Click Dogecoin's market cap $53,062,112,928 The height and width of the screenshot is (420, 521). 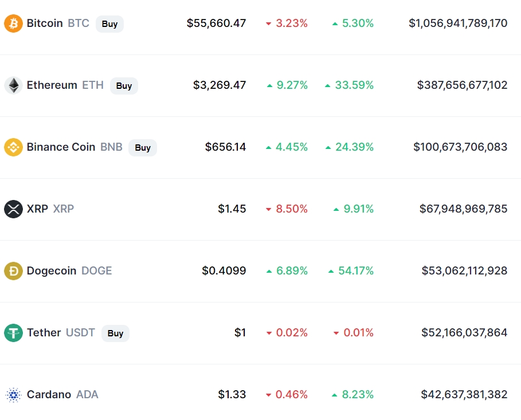[464, 271]
